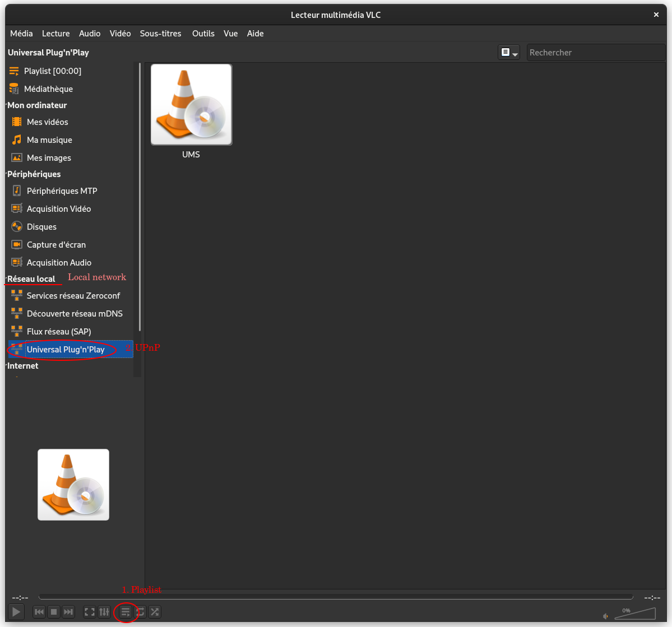
Task: Browse Ma musique folder
Action: coord(71,140)
